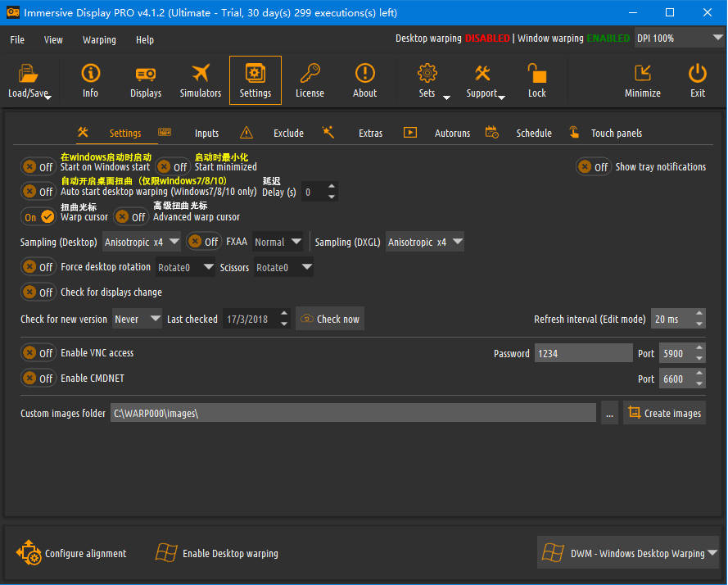Click the Lock padlock icon

(536, 74)
